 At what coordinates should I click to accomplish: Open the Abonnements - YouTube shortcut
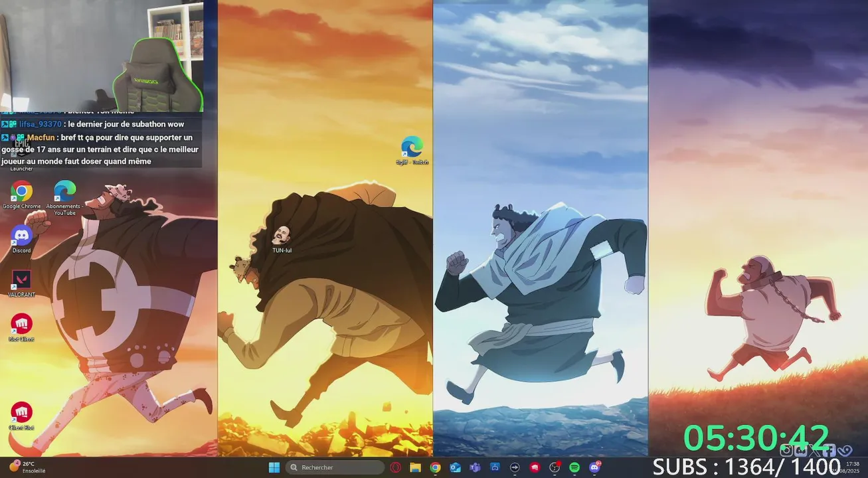tap(64, 197)
